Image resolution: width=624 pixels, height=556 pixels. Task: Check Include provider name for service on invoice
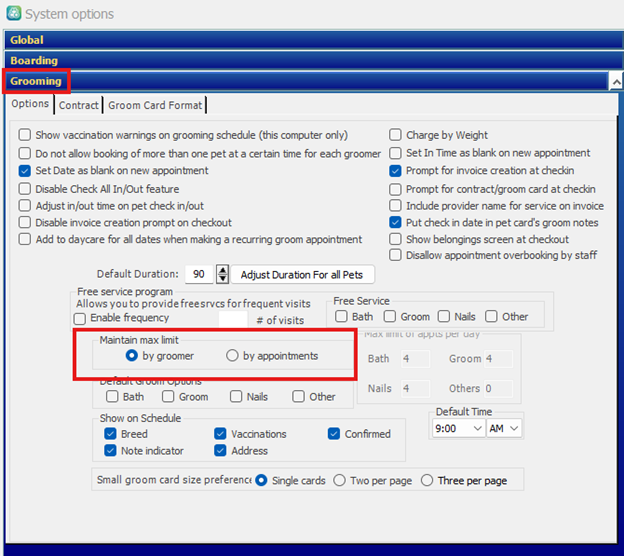pyautogui.click(x=395, y=206)
